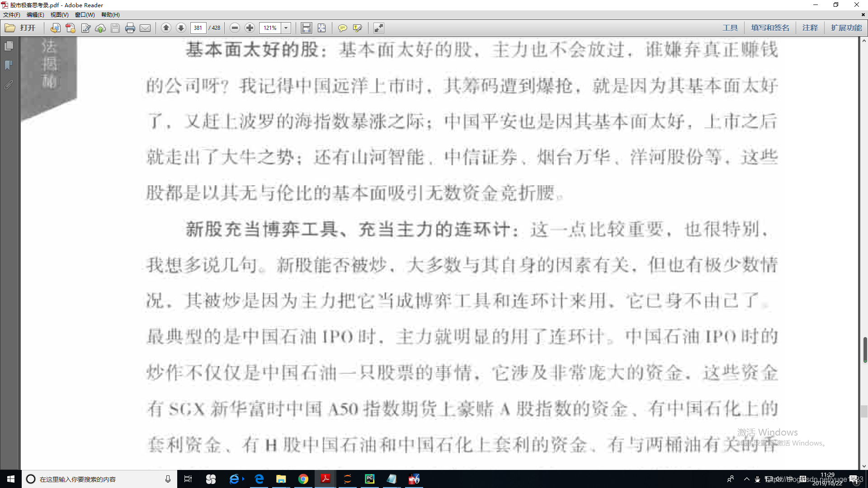Show attachments paperclip panel in sidebar
Screen dimensions: 868x488
pos(9,85)
